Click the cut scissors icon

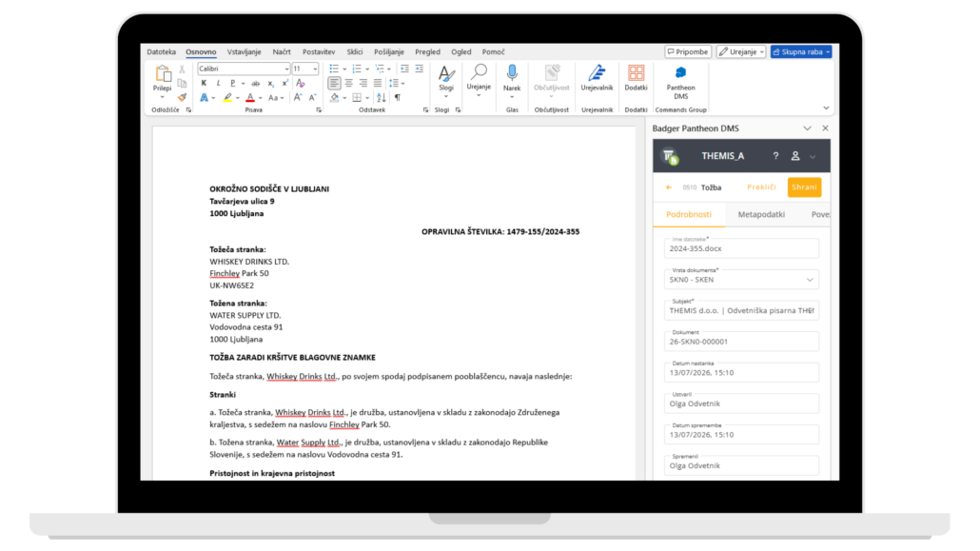point(182,69)
